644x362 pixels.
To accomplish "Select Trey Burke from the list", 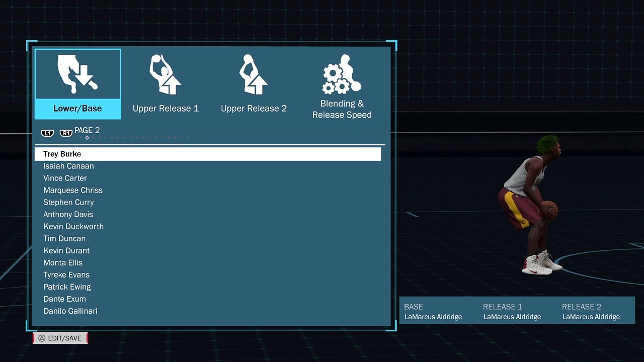I will pos(208,154).
